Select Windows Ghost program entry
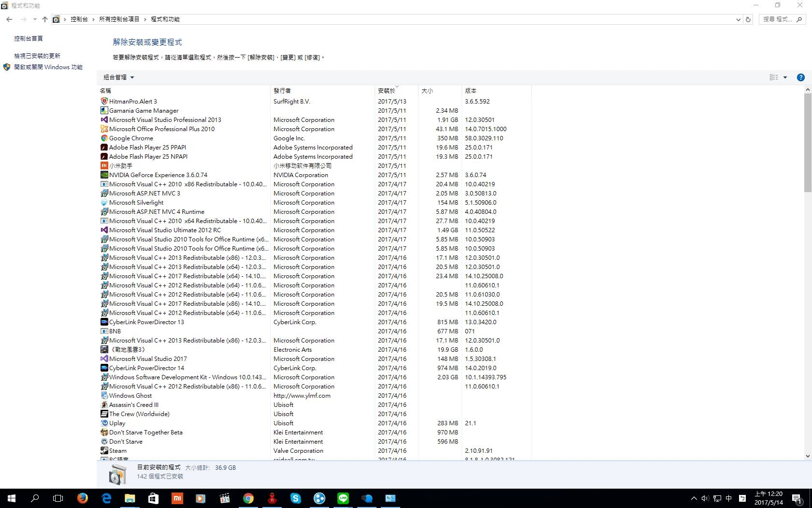 pyautogui.click(x=314, y=395)
